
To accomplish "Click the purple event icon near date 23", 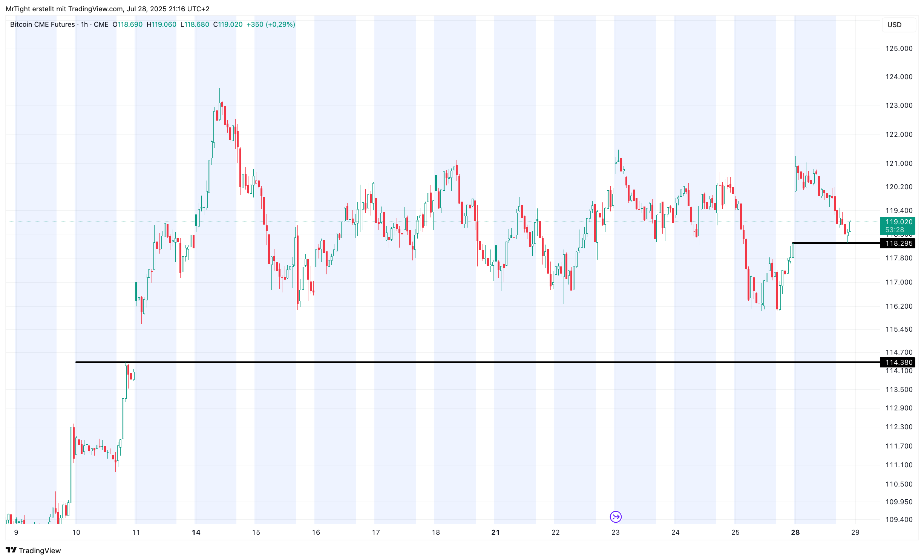I will 615,517.
